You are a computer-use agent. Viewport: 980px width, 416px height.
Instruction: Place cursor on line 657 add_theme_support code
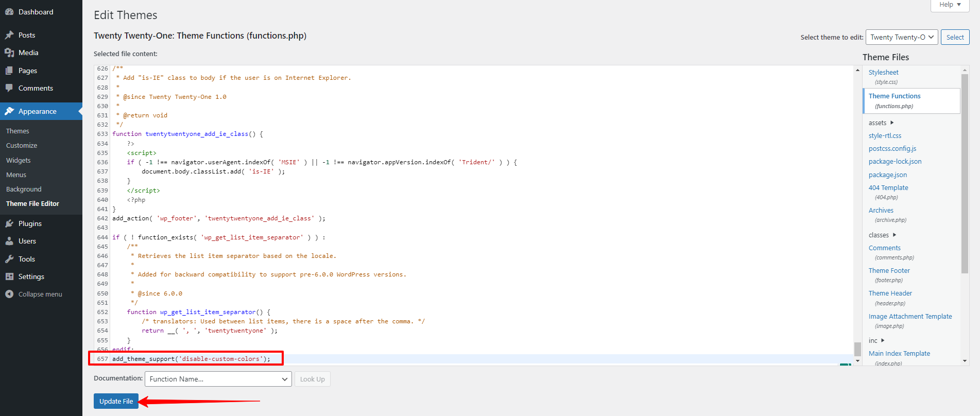click(x=191, y=359)
